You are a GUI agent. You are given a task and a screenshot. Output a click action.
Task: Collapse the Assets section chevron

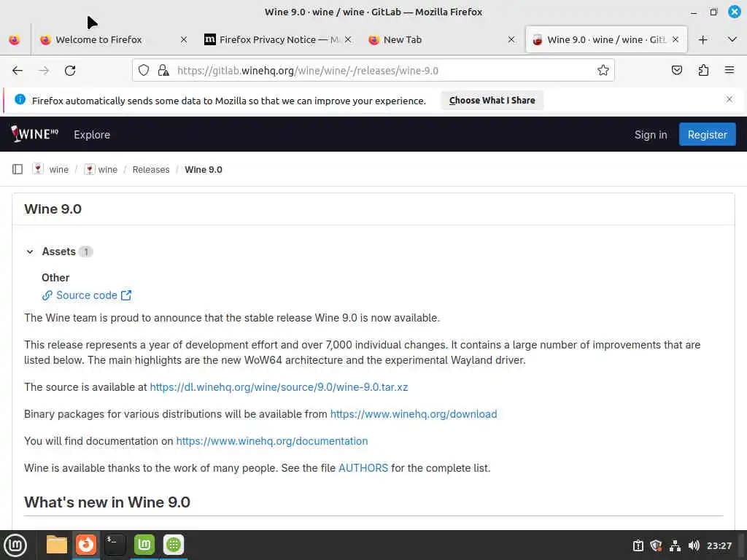pos(30,252)
